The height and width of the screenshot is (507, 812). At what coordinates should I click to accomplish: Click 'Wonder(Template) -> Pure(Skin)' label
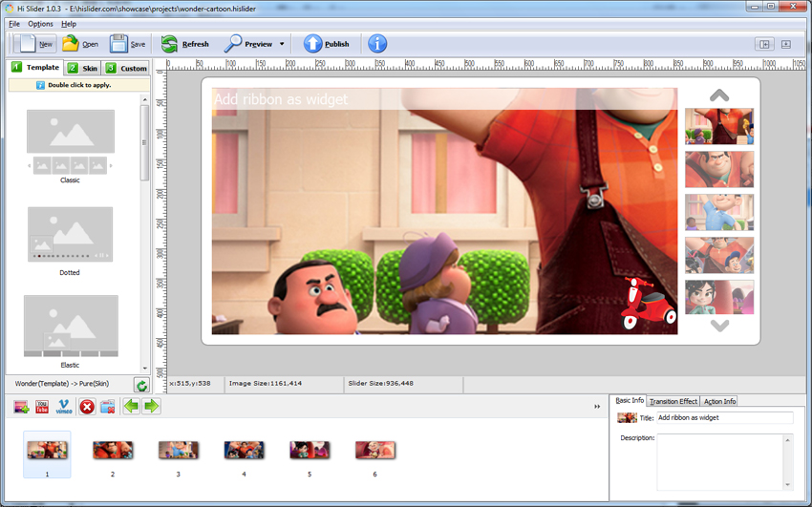(x=62, y=384)
